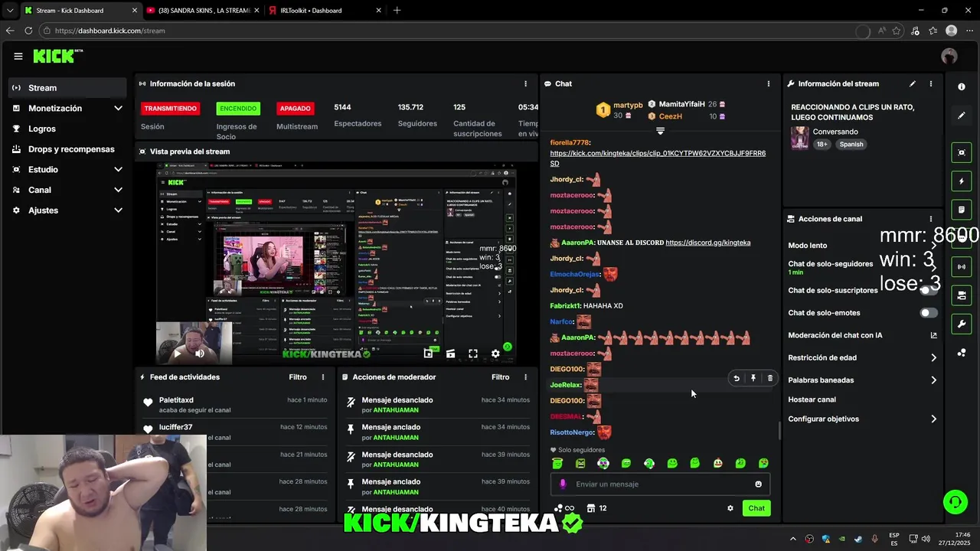Open Filtro in Feed de actividades
This screenshot has width=980, height=551.
coord(298,377)
